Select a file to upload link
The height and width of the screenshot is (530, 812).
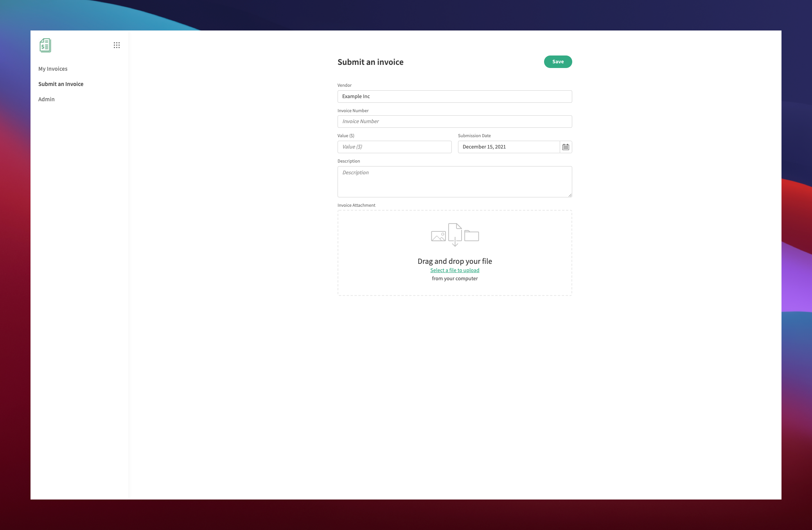click(x=455, y=270)
